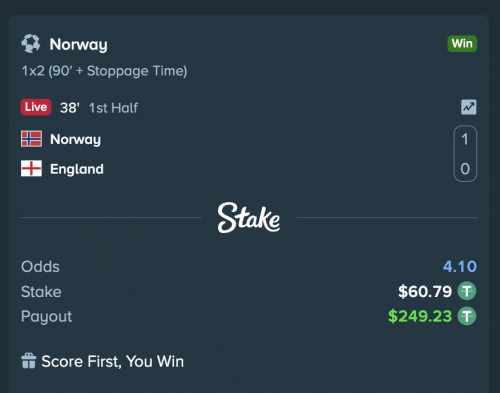This screenshot has width=500, height=393.
Task: Click the Tether coin icon beside stake amount
Action: [x=467, y=291]
